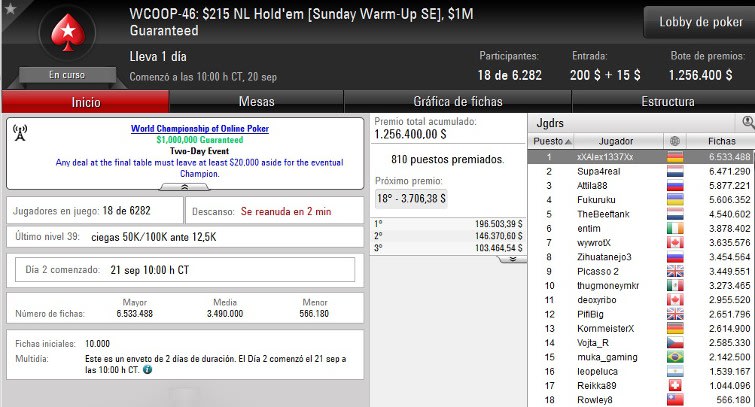
Task: Click the UK flag beside PifiBig
Action: point(675,314)
